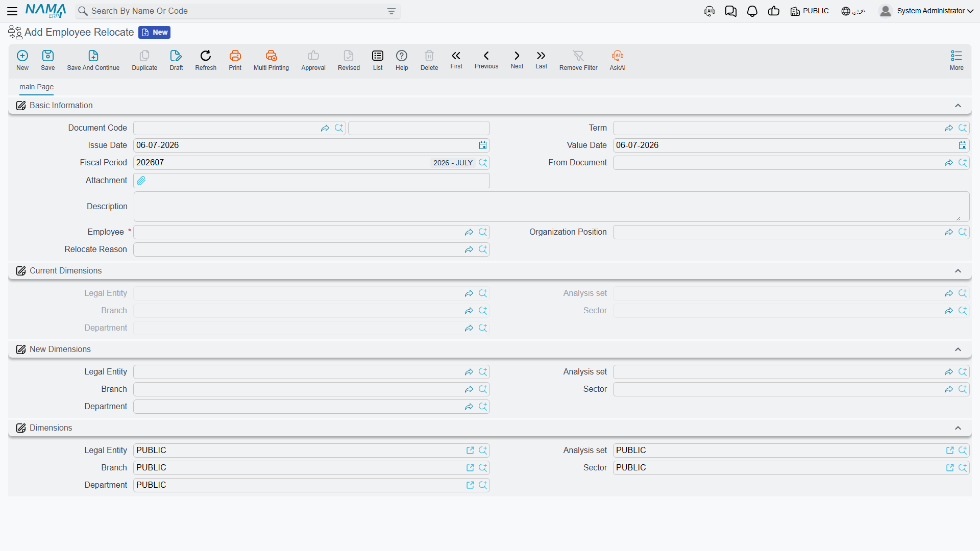Click the NAMA ERP logo
The height and width of the screenshot is (551, 980).
click(x=45, y=11)
